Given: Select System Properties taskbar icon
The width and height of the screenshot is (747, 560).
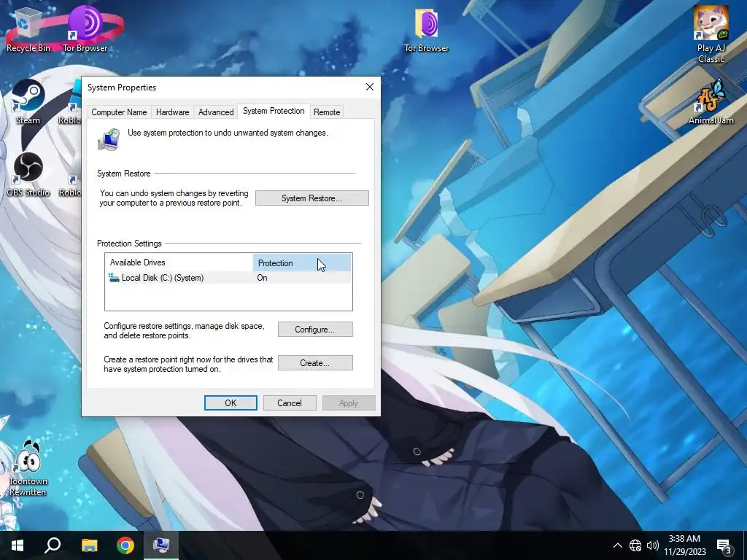Looking at the screenshot, I should 161,545.
